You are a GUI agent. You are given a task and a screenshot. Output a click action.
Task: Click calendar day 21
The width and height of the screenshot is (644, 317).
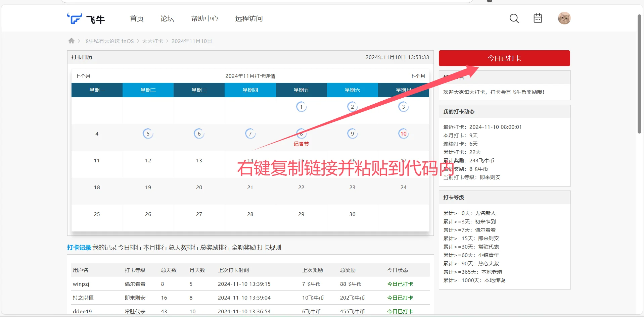coord(250,188)
